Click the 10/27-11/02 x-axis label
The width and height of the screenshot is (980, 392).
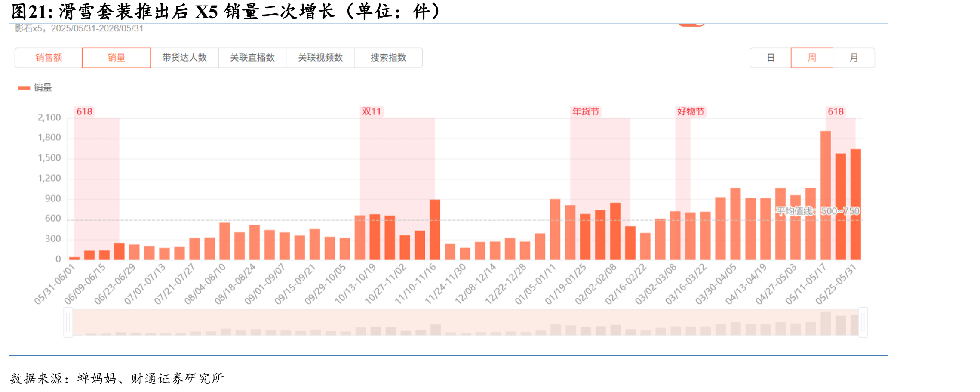coord(385,284)
